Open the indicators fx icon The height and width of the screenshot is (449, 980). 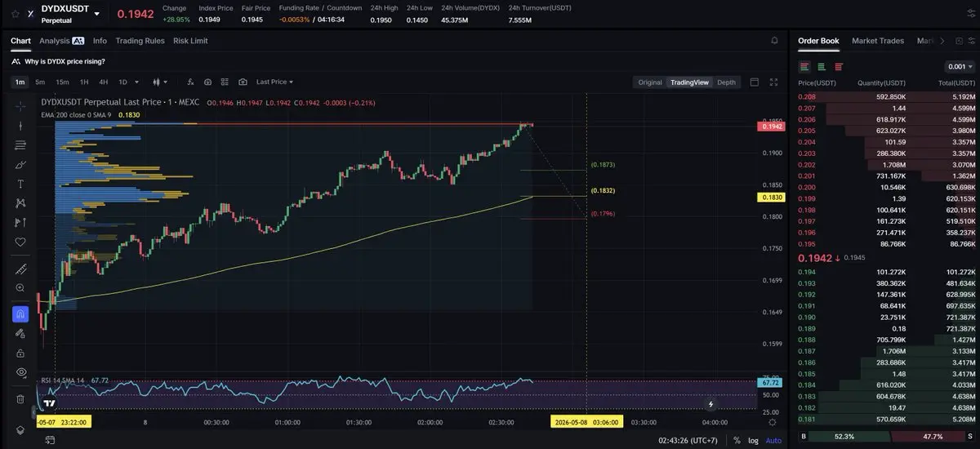click(190, 82)
